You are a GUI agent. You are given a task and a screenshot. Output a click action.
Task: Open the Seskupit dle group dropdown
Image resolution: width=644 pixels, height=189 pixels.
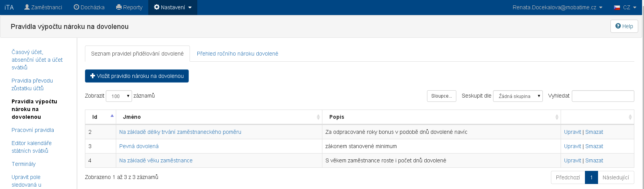click(x=518, y=96)
